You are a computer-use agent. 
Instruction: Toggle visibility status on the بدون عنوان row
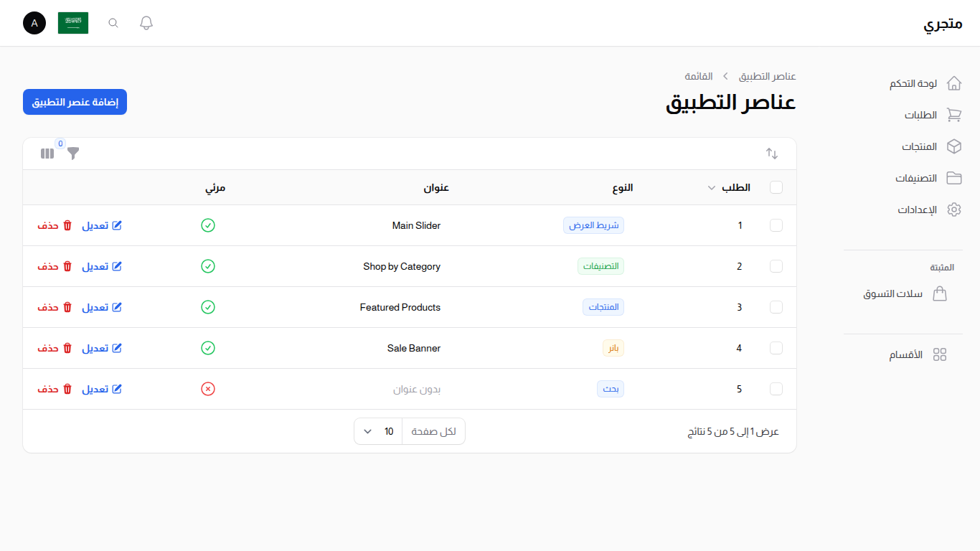(208, 389)
